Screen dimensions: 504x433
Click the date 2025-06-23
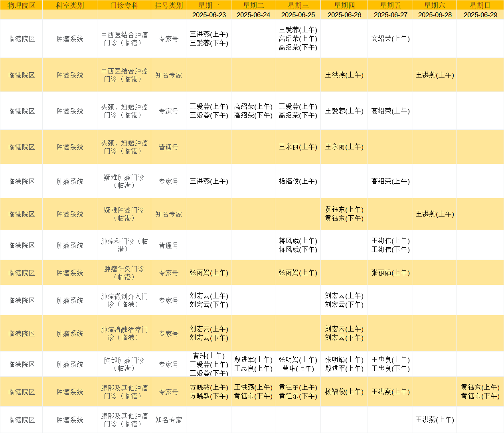pos(209,15)
